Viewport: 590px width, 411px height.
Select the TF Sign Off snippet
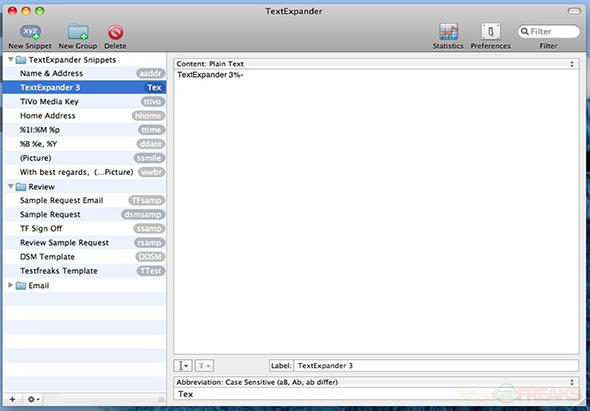pos(84,228)
